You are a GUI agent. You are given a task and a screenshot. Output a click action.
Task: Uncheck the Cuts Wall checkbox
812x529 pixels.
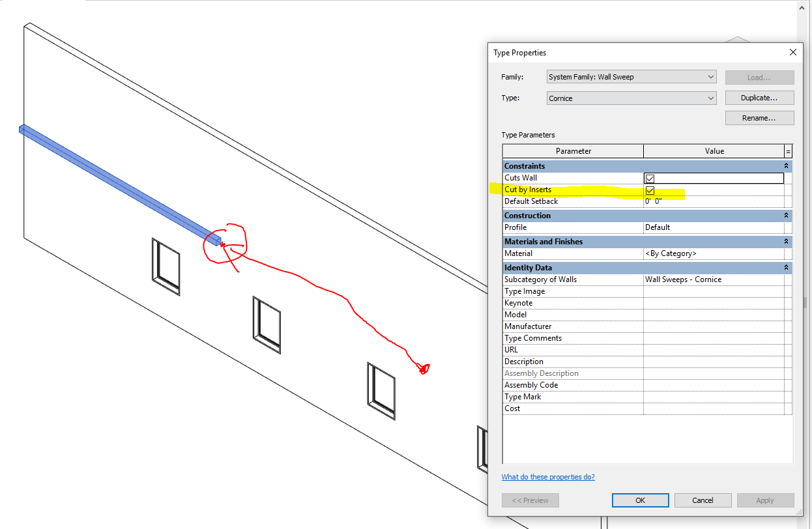[x=649, y=178]
